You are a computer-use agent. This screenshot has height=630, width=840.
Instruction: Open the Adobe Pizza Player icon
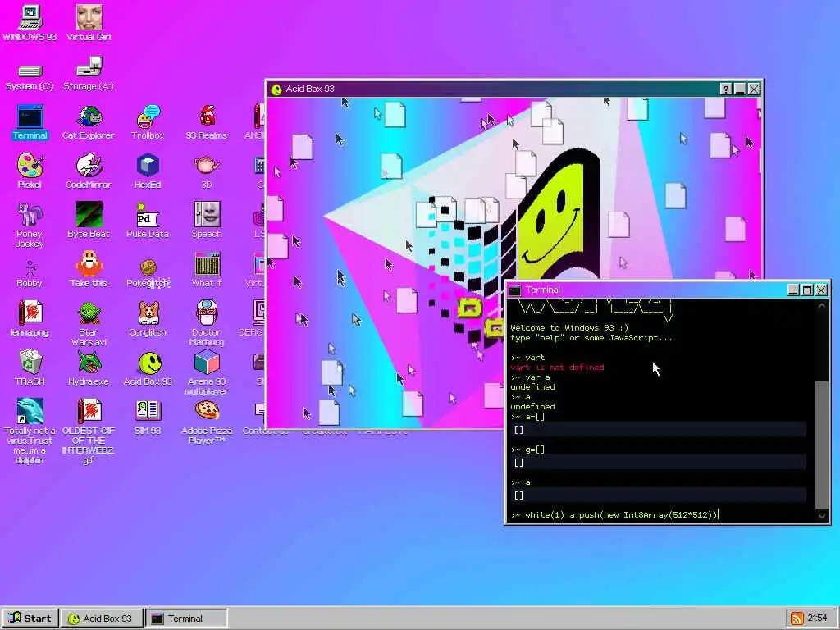[207, 422]
